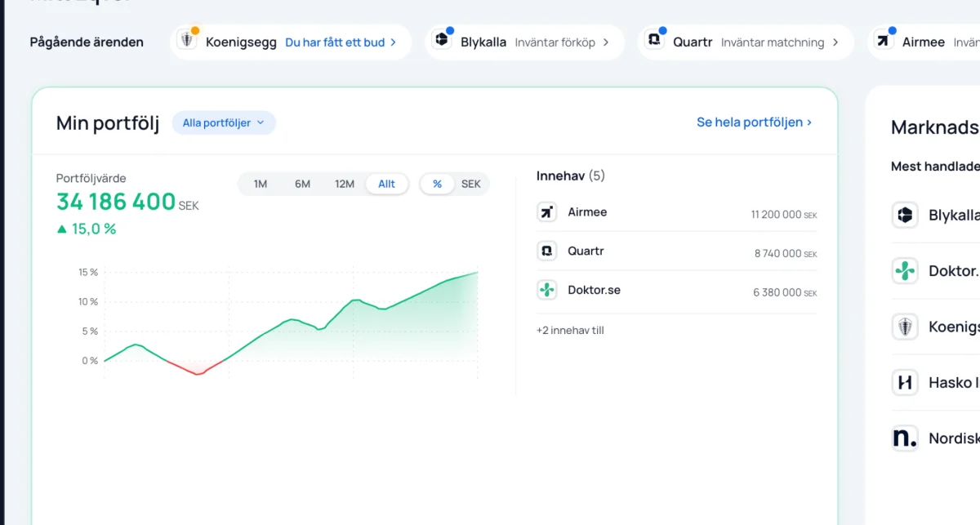Open the Airmee holding name
The width and height of the screenshot is (980, 525).
tap(587, 212)
